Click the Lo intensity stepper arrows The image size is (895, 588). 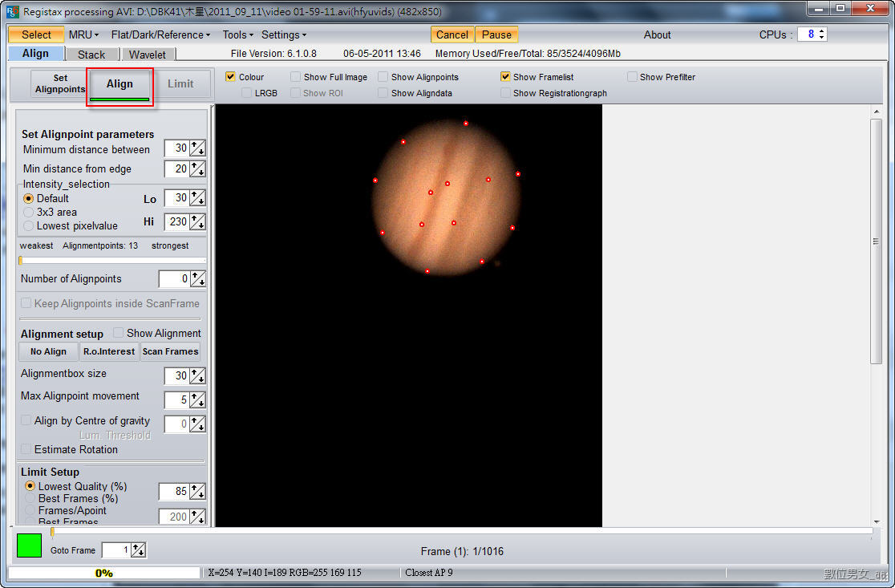pos(197,198)
